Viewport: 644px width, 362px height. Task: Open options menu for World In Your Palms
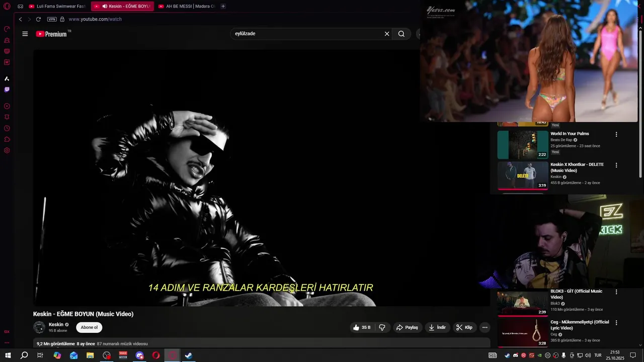616,134
